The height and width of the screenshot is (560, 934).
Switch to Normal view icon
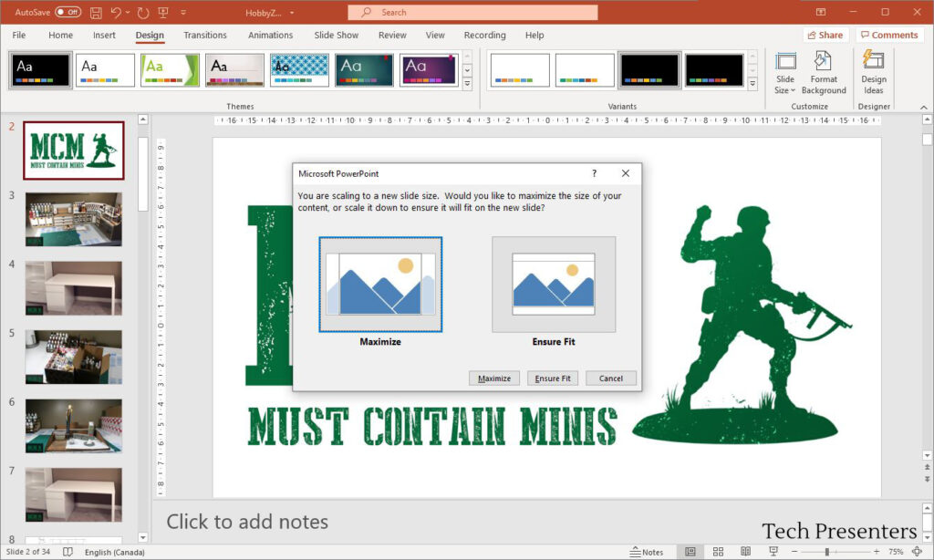click(690, 552)
